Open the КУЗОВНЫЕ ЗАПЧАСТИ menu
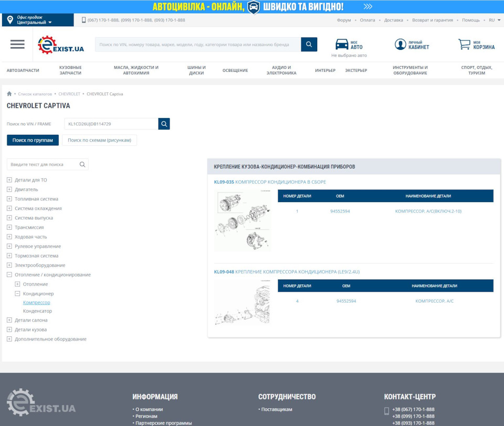The height and width of the screenshot is (426, 504). [70, 70]
